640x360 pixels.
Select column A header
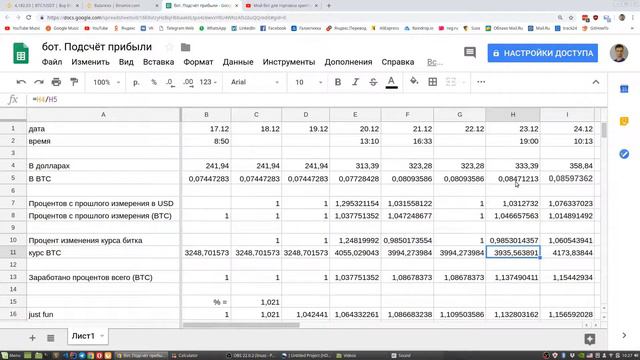point(103,115)
